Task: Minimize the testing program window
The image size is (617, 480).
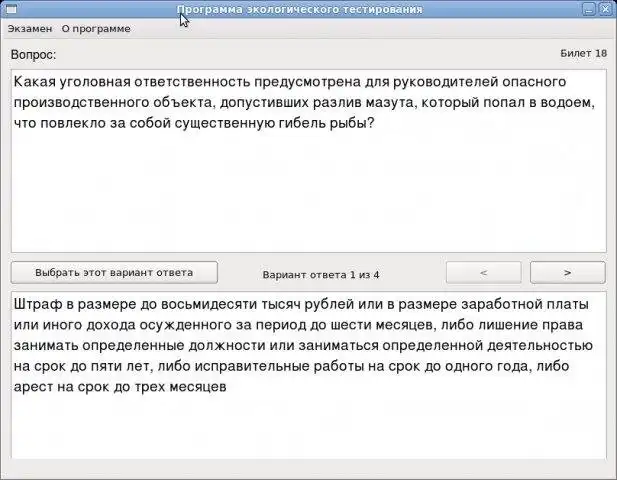Action: tap(589, 9)
